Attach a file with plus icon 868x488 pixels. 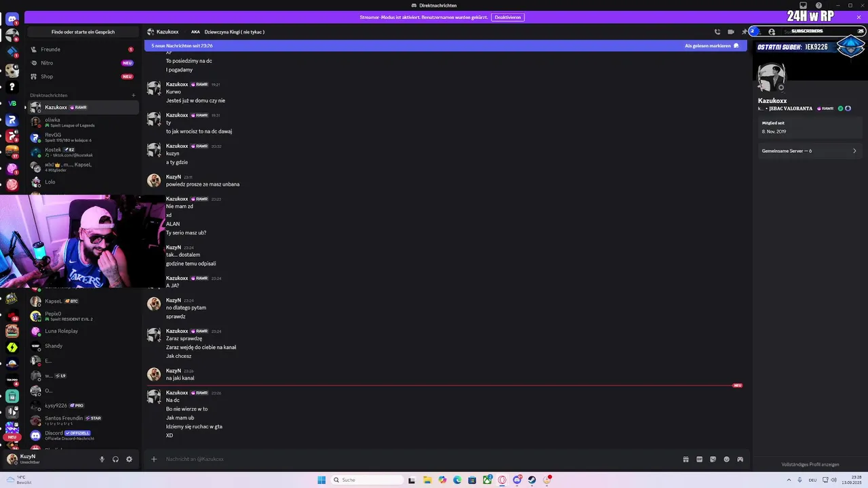click(154, 460)
